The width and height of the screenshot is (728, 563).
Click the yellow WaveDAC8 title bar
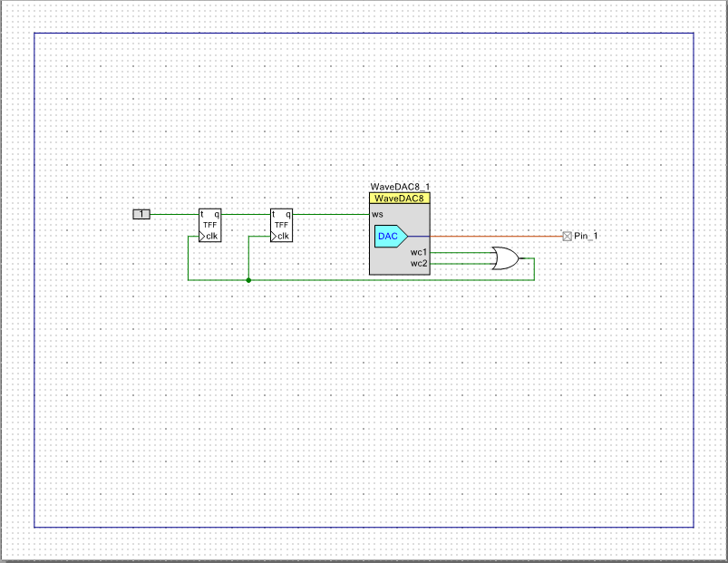click(399, 199)
